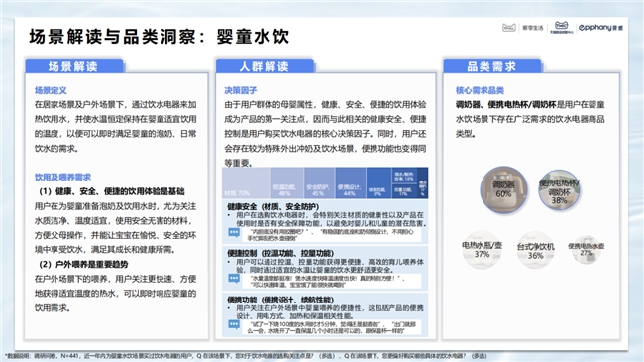Click the 控温功能 48% bar segment
644x362 pixels.
tap(287, 183)
